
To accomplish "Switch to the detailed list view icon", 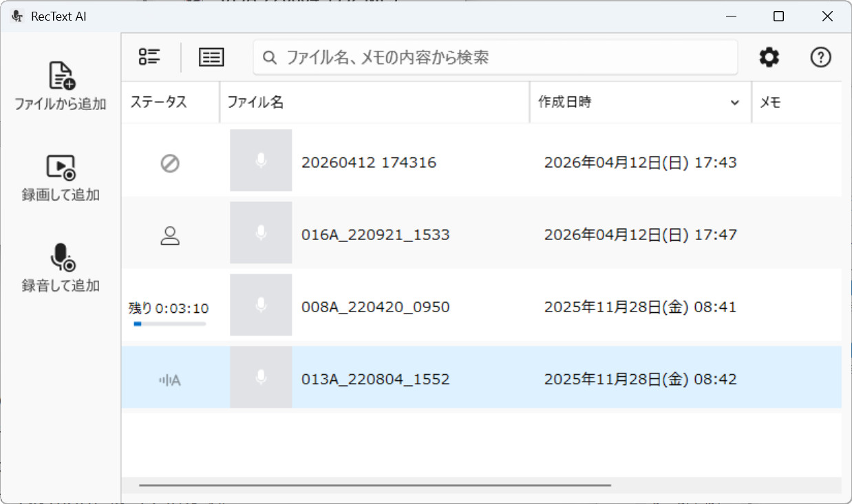I will [211, 57].
